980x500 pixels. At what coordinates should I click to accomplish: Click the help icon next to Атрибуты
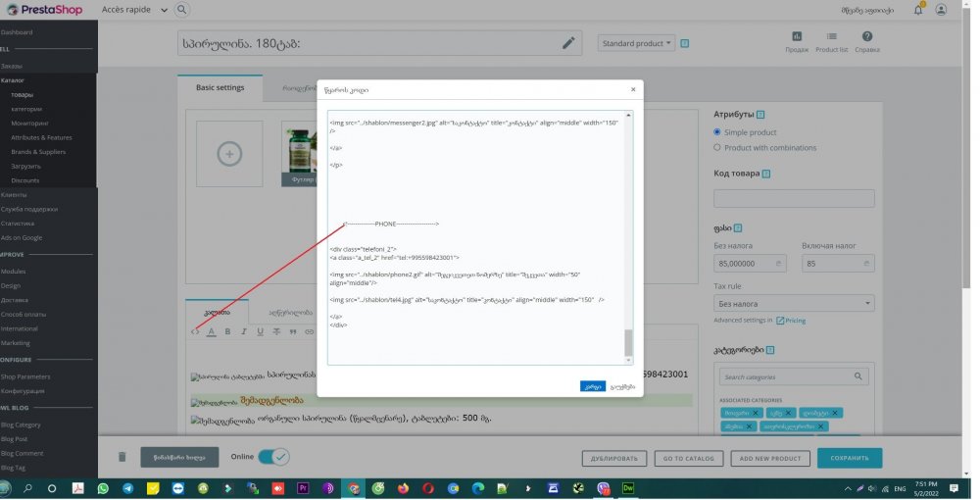click(x=760, y=115)
